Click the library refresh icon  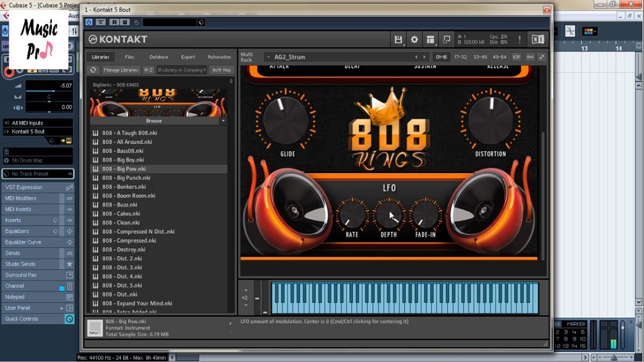pyautogui.click(x=93, y=70)
